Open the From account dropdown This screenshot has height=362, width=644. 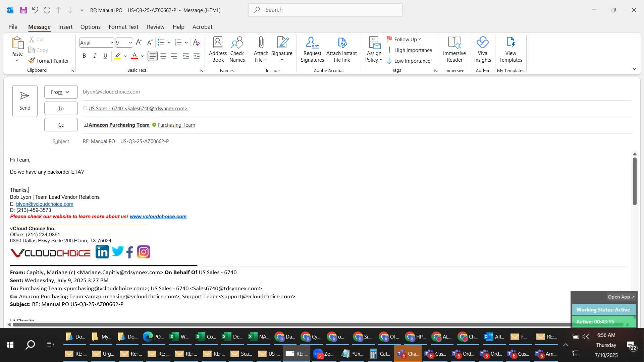tap(61, 92)
